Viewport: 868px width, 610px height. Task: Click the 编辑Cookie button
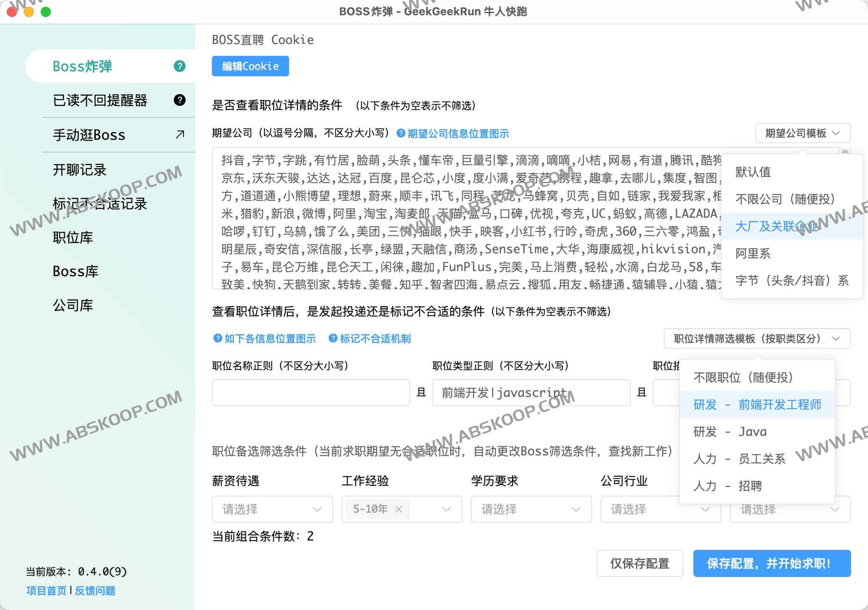(x=250, y=66)
